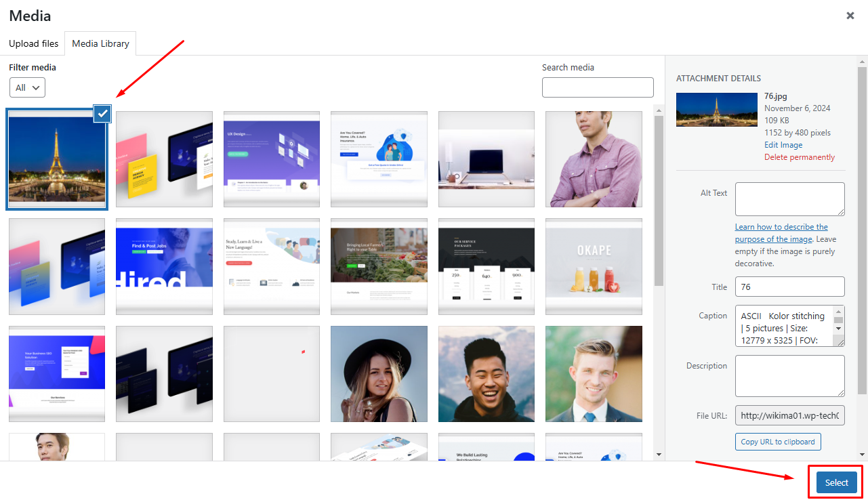Select the Eiffel Tower night thumbnail
The height and width of the screenshot is (502, 868).
(57, 159)
